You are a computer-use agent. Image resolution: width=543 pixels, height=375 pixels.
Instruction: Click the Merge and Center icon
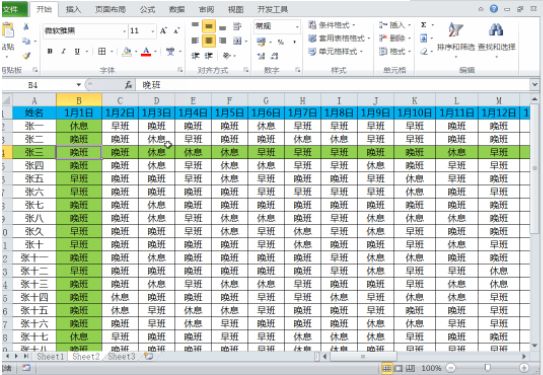[x=237, y=41]
